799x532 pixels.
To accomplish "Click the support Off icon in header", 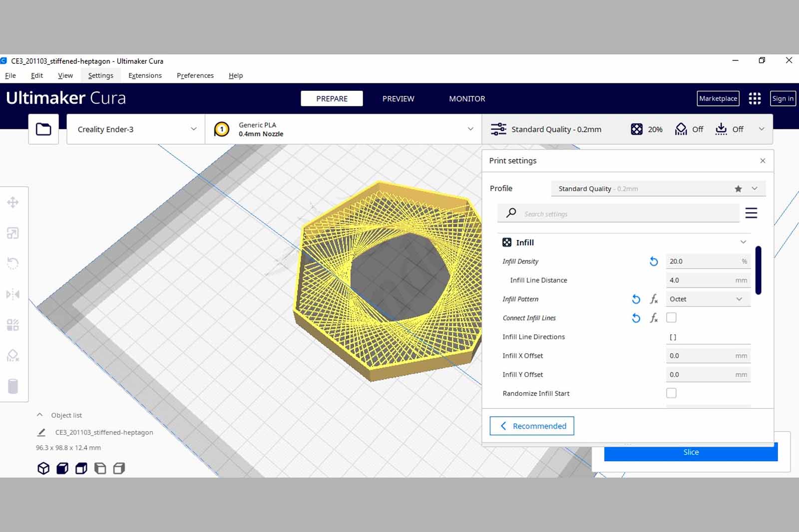I will (x=681, y=129).
